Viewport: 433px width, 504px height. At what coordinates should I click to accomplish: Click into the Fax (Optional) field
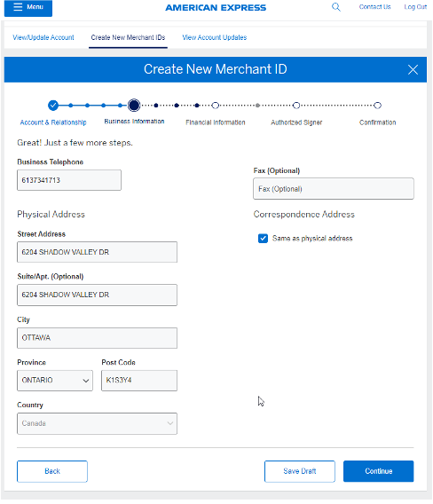334,189
